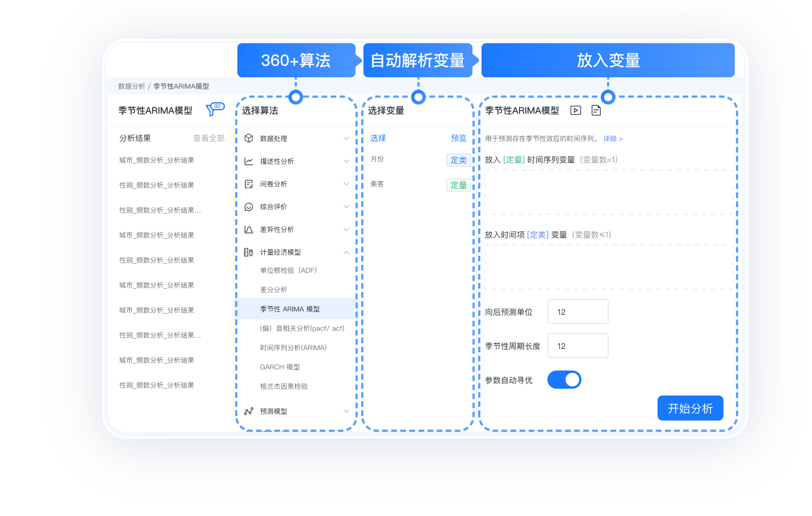Screen dimensions: 812x516
Task: Click the 数据处理 category label
Action: pos(274,139)
